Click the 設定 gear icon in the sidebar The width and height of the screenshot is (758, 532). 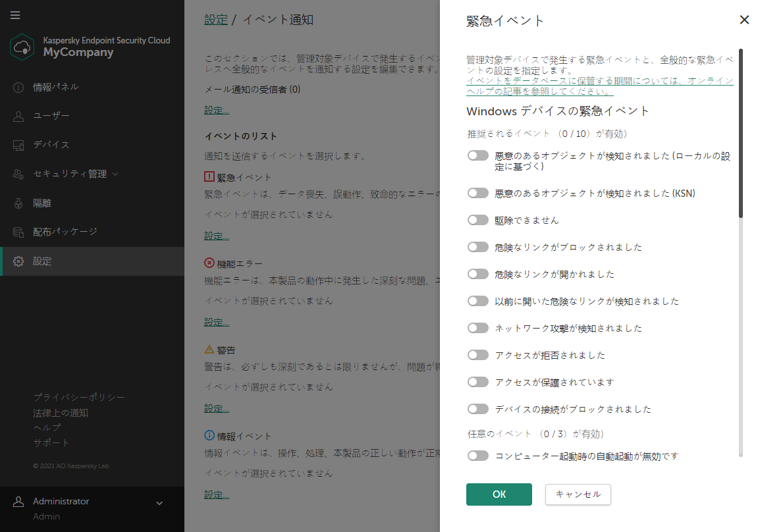(18, 260)
